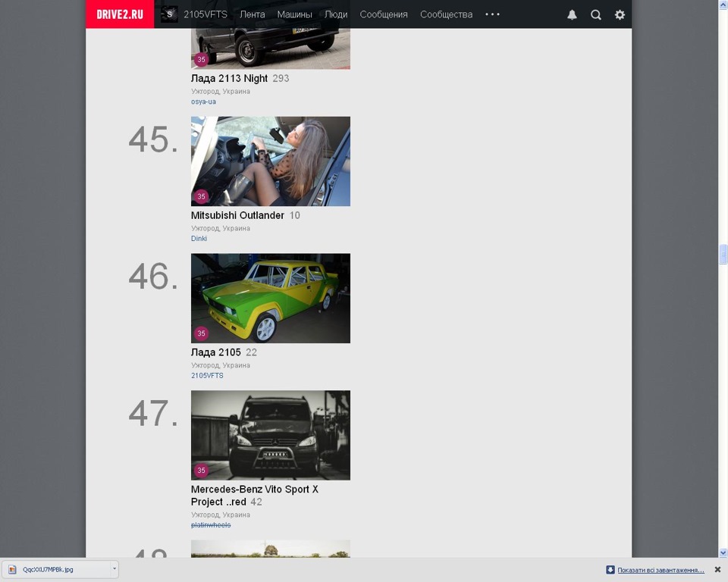
Task: Open Сообщения in the header
Action: coord(384,14)
